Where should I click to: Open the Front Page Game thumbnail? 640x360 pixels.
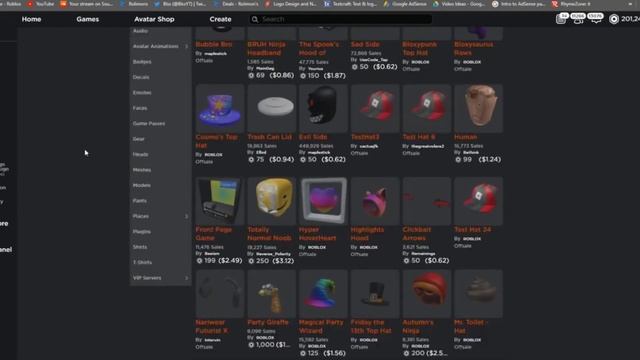click(x=220, y=201)
